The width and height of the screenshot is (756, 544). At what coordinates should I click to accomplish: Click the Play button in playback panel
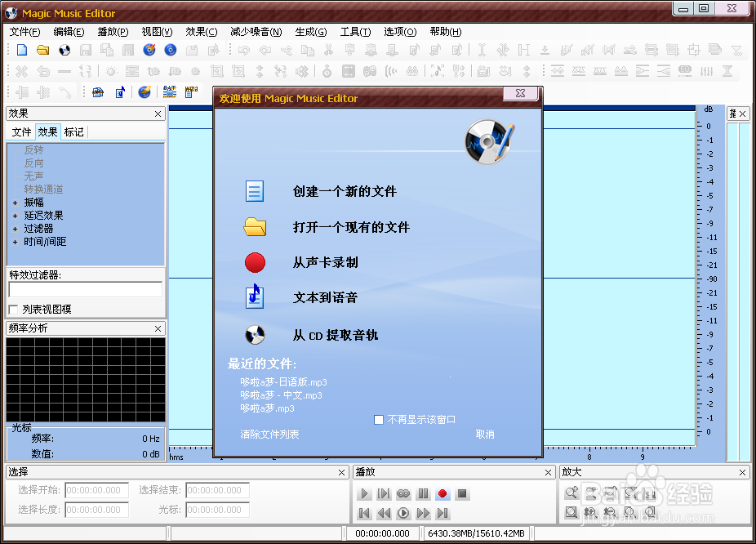[364, 493]
